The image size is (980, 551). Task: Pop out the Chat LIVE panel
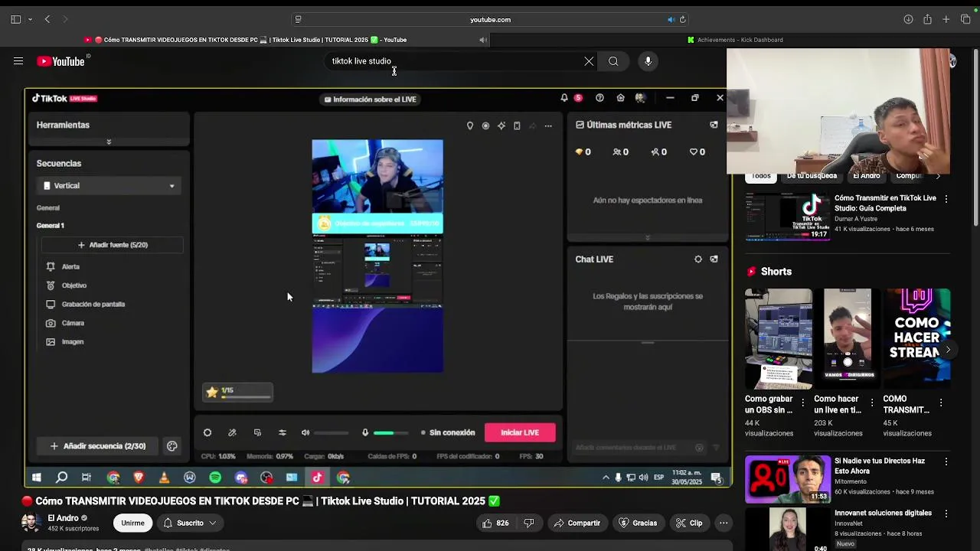tap(714, 259)
